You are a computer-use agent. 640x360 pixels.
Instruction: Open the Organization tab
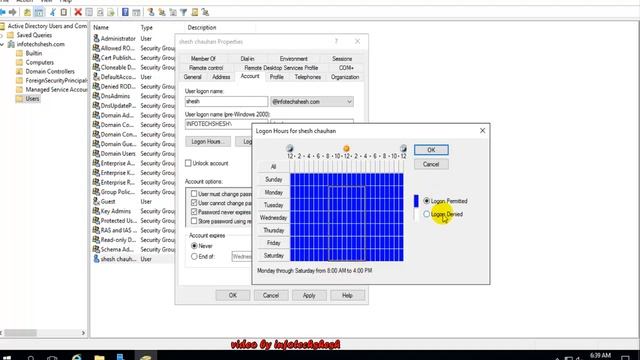[x=345, y=77]
